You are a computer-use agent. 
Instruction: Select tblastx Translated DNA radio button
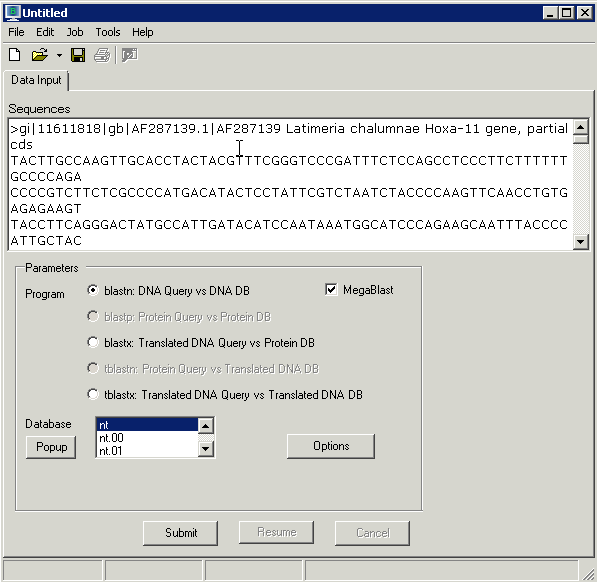point(93,394)
